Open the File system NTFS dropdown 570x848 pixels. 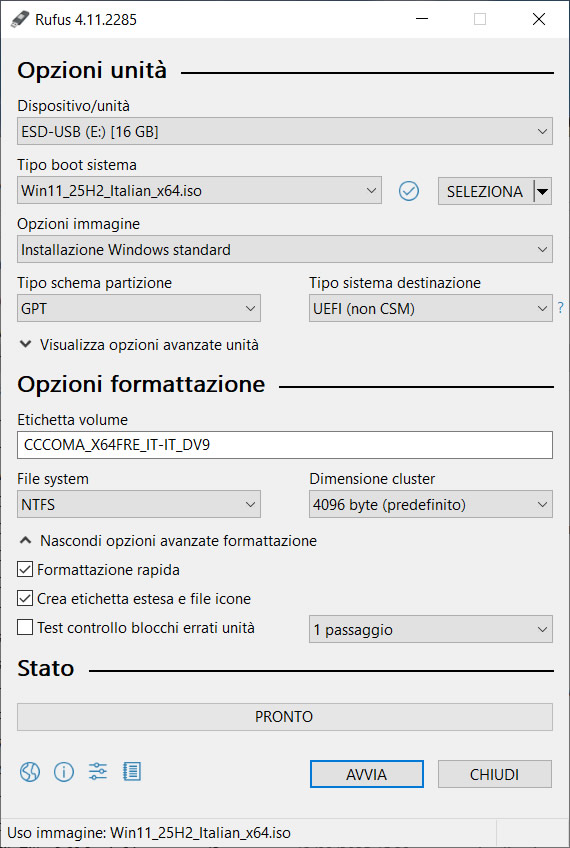[139, 505]
